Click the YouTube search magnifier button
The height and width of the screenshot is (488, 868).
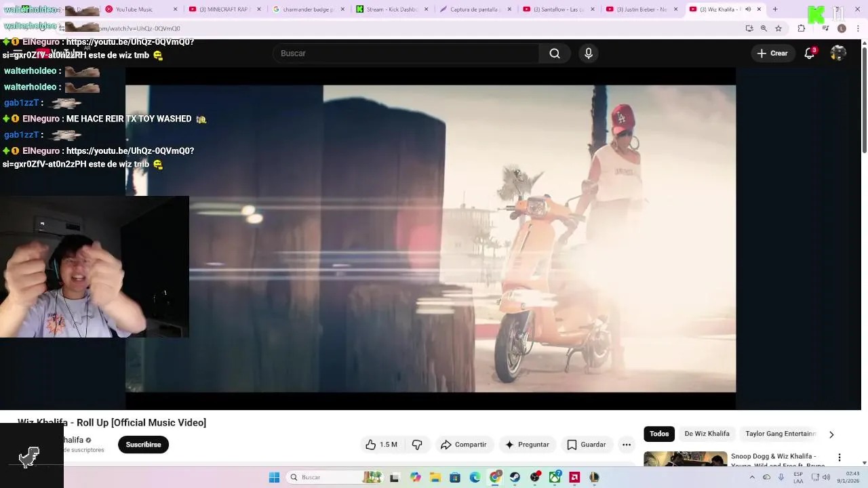(555, 54)
